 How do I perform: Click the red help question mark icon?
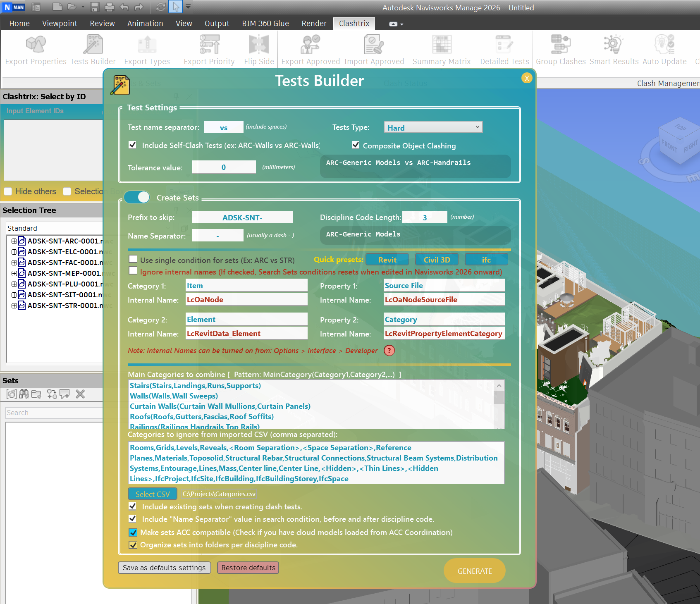(389, 351)
